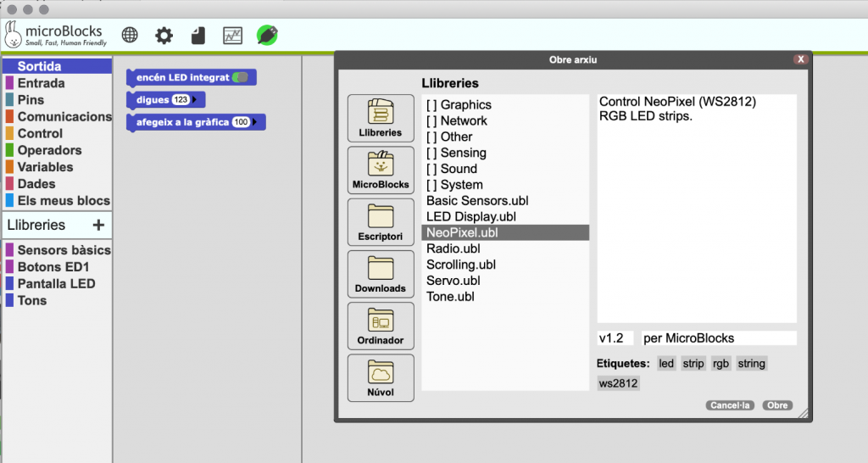Click the 123 value in digues block

(x=181, y=100)
